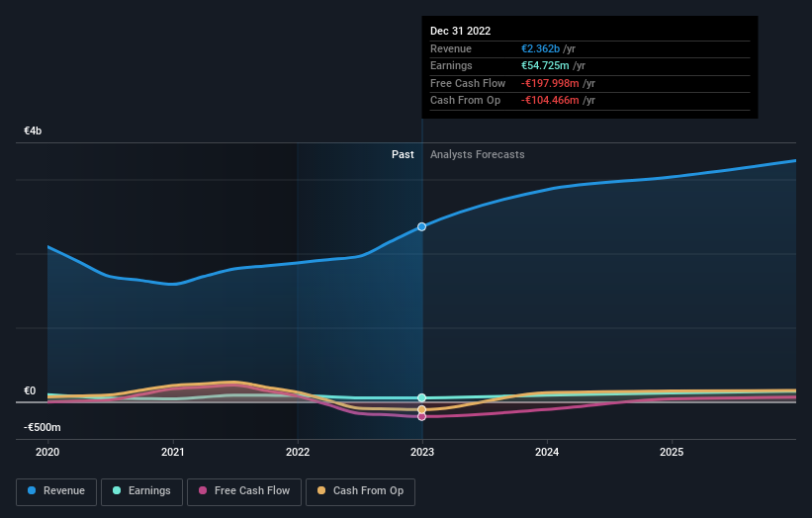Click the Past label
The image size is (812, 518).
tap(403, 155)
